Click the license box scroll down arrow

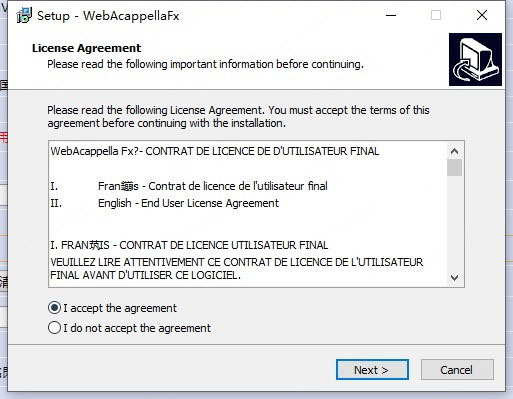[x=454, y=277]
